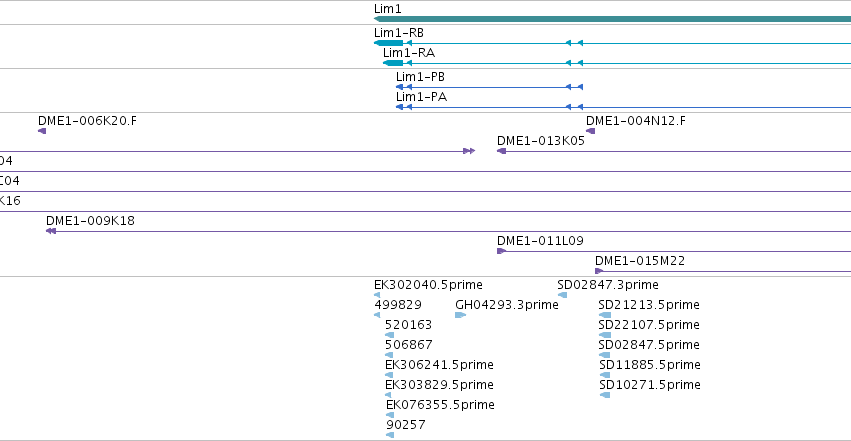Click the 90257 feature label
The width and height of the screenshot is (851, 441).
pyautogui.click(x=405, y=425)
